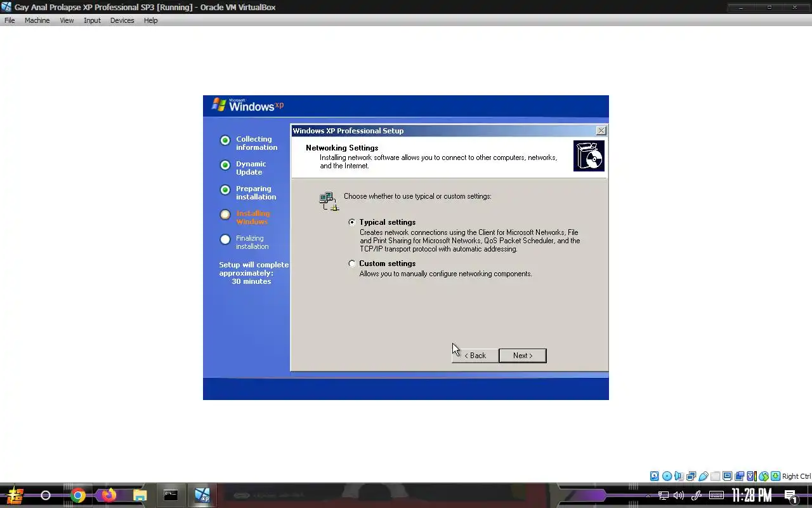Screen dimensions: 812x508
Task: Open Google Chrome from the taskbar
Action: tap(78, 495)
